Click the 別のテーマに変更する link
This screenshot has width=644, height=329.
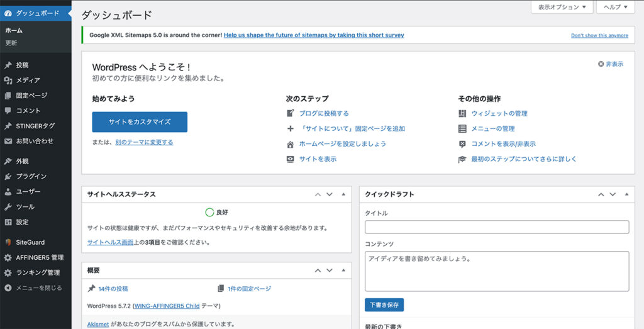coord(144,142)
